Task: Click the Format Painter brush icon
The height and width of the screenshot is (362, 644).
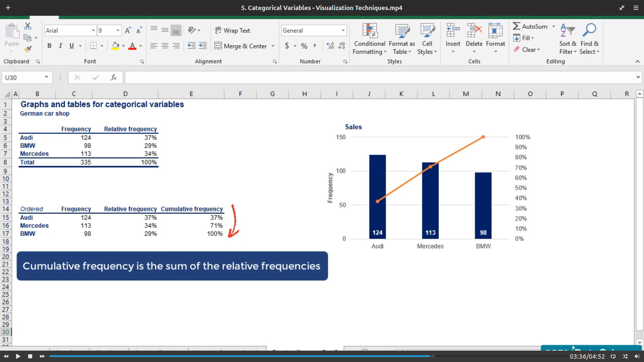Action: click(x=28, y=49)
